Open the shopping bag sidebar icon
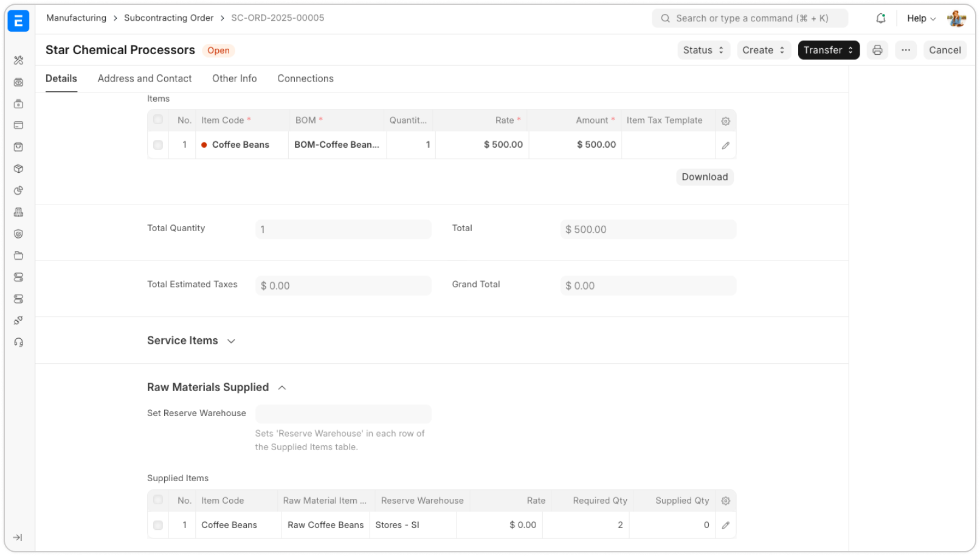This screenshot has width=980, height=556. tap(18, 147)
